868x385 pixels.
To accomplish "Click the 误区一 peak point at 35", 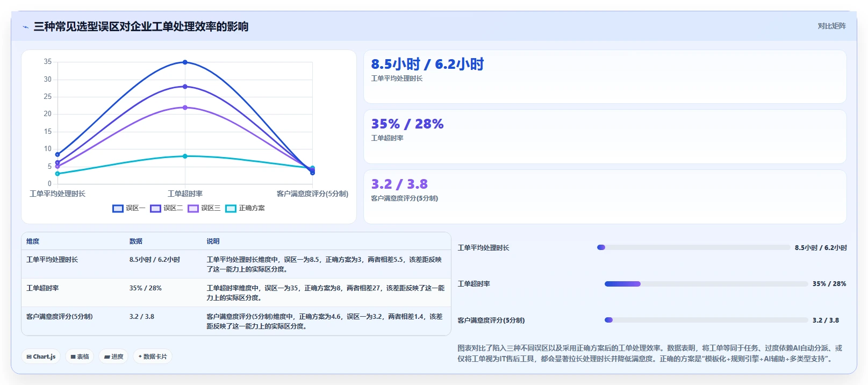I will coord(185,62).
